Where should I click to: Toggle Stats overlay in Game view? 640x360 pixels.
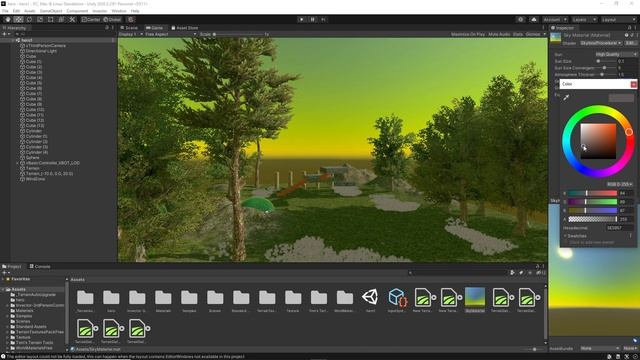(518, 34)
